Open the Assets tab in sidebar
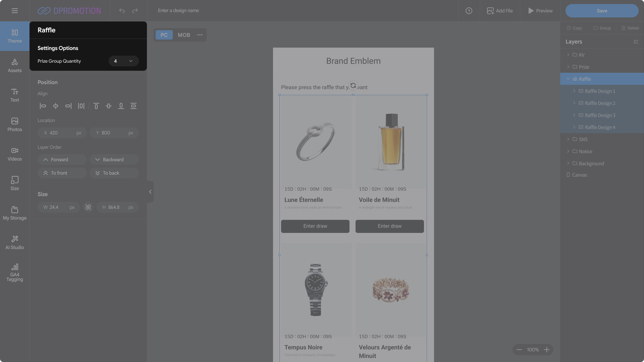 point(15,65)
